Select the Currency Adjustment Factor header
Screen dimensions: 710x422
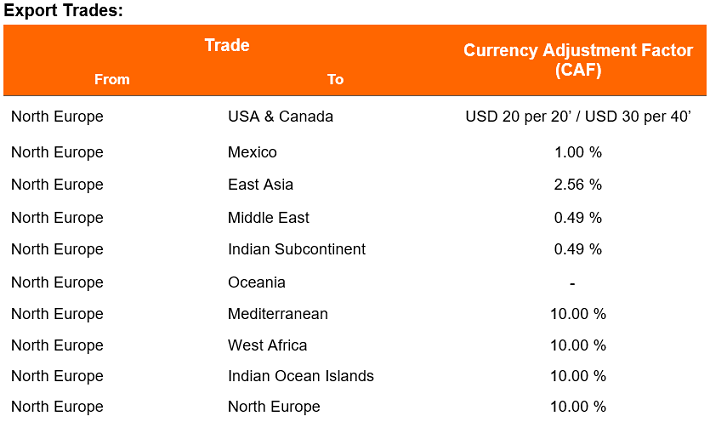[578, 60]
